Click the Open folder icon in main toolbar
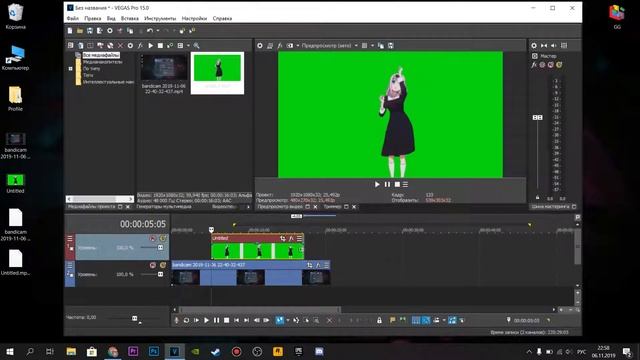640x360 pixels. point(80,31)
